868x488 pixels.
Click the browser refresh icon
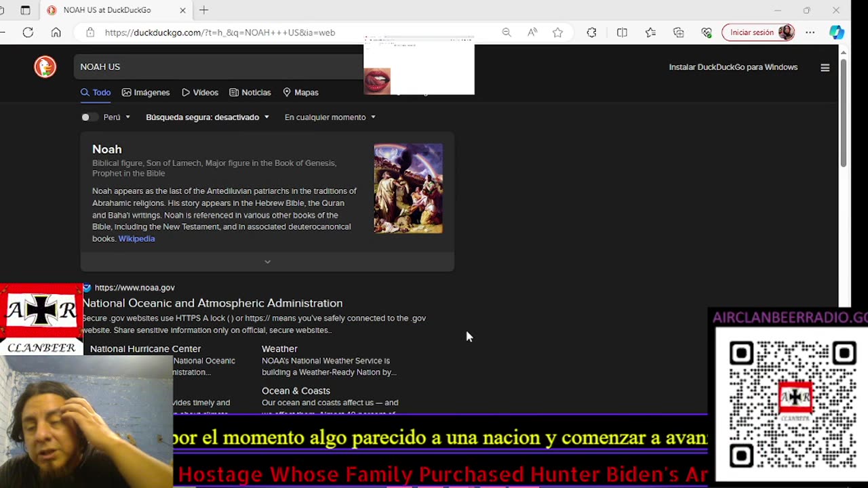(x=28, y=32)
